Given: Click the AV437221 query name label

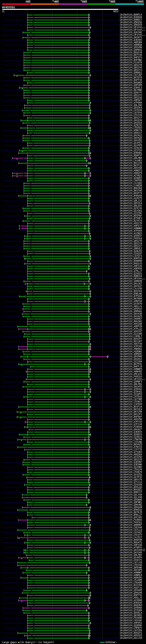Looking at the screenshot, I should tap(8, 7).
